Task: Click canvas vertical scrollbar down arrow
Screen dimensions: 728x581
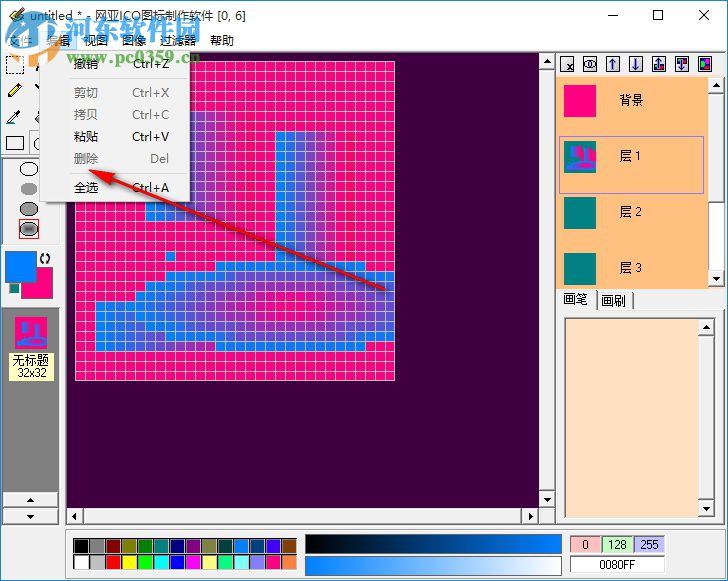Action: (x=547, y=500)
